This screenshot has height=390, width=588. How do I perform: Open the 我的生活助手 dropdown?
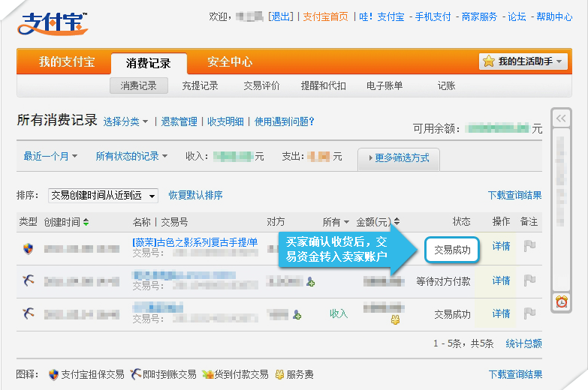pos(524,61)
